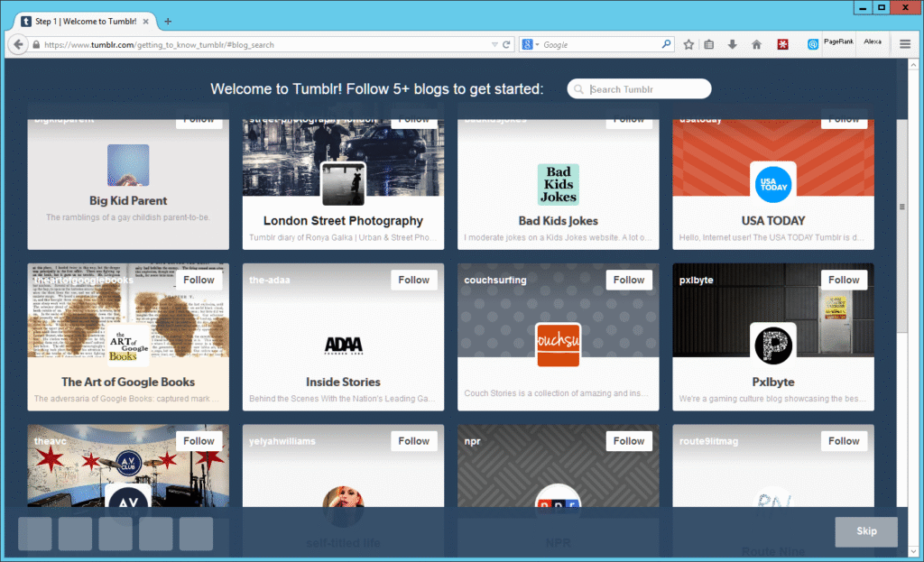Open a new tab with plus button
924x562 pixels.
click(168, 21)
